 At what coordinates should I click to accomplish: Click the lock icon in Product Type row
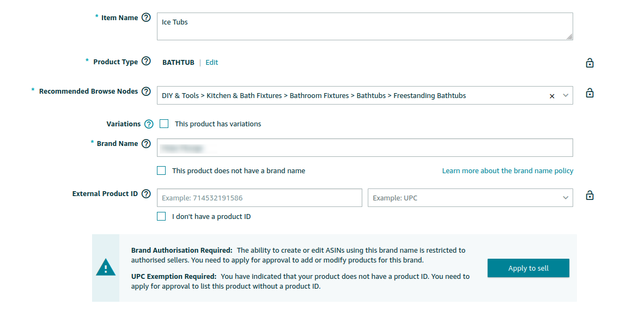[x=590, y=63]
